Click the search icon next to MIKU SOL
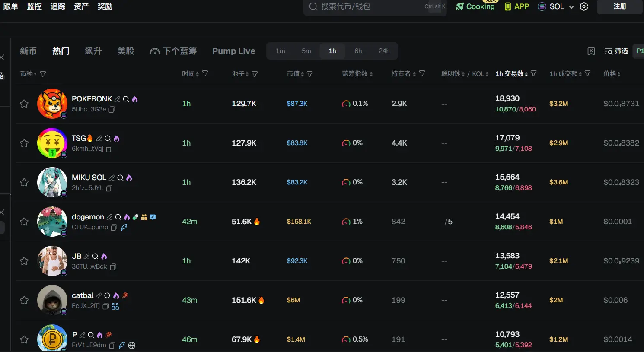The image size is (644, 352). tap(120, 178)
